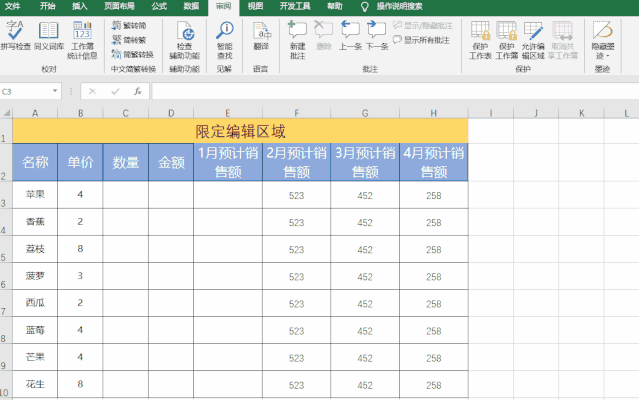The image size is (639, 400).
Task: Open the 同义词库 thesaurus
Action: pos(49,36)
